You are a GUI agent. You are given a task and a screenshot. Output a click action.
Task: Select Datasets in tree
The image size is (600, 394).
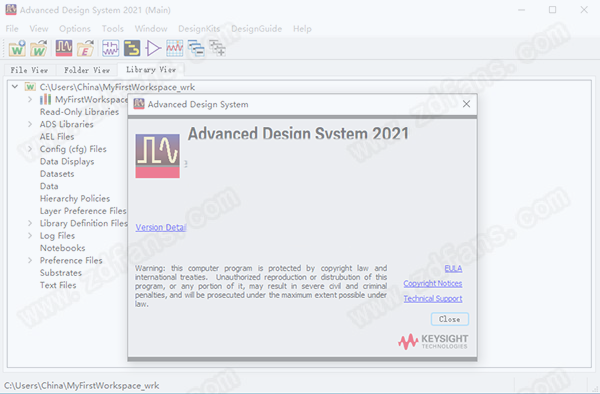pos(57,174)
